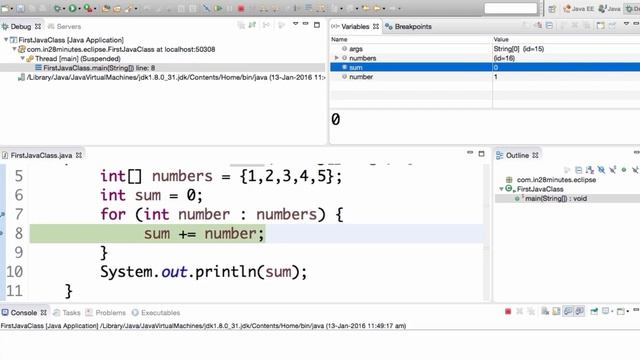
Task: Click the Open Perspective icon
Action: point(552,9)
